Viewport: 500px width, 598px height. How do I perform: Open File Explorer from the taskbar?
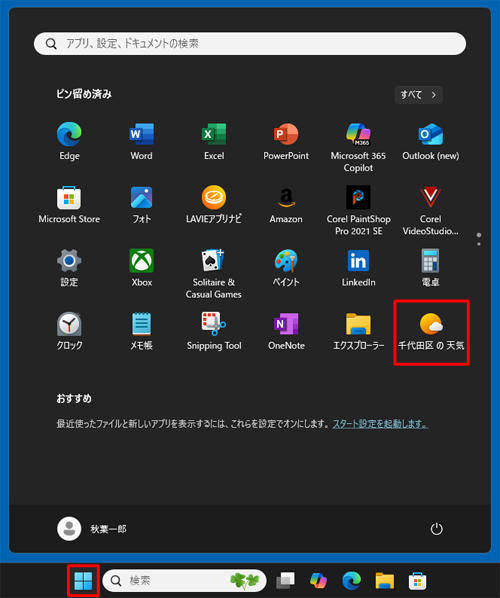pos(384,580)
